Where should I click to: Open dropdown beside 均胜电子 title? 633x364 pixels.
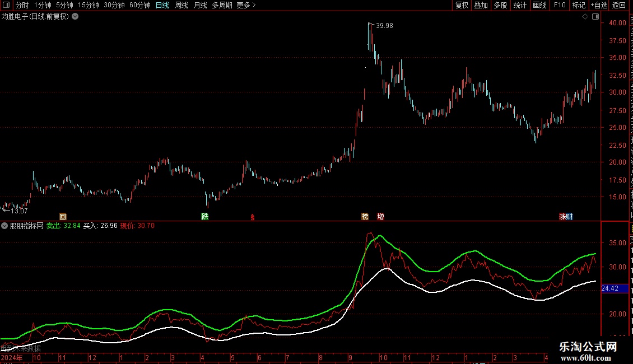click(75, 17)
